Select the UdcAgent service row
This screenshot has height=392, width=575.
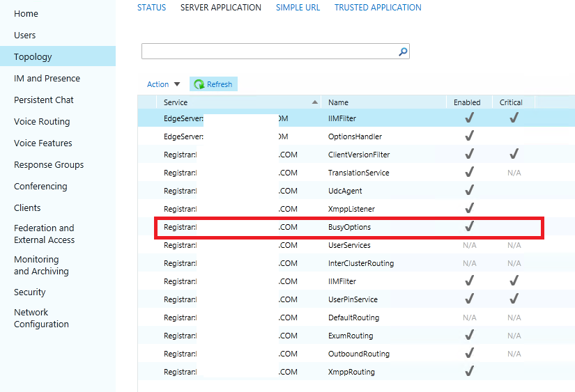[345, 191]
